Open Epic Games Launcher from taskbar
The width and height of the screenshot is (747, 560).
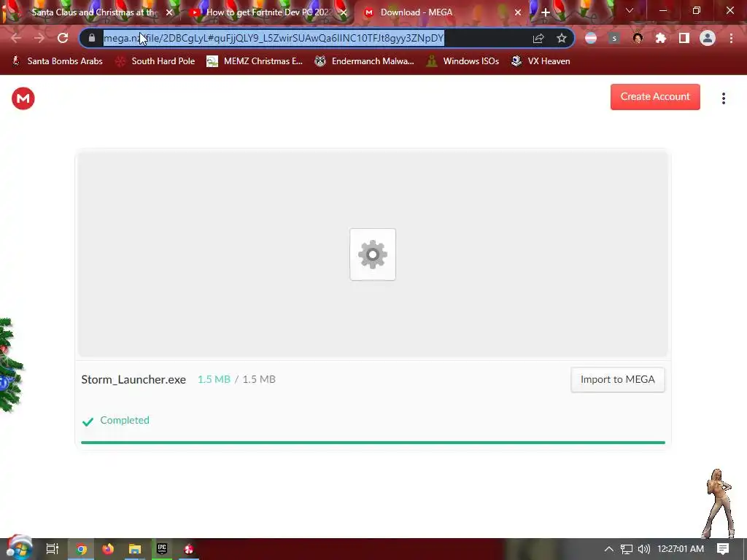162,549
